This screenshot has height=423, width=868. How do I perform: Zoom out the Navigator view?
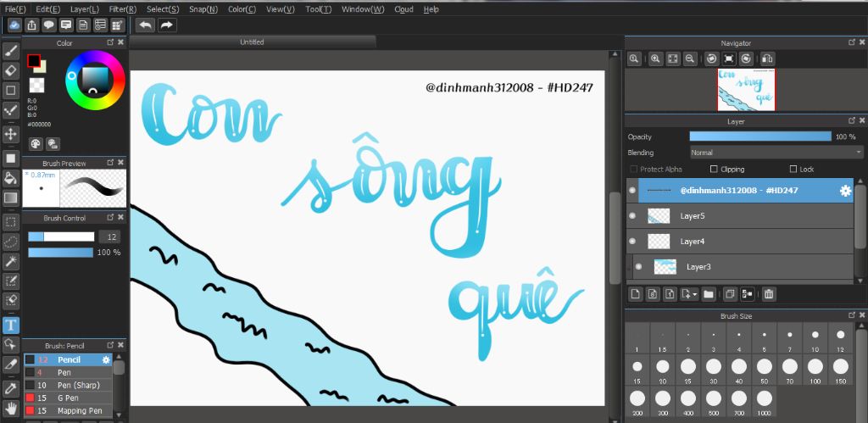690,58
